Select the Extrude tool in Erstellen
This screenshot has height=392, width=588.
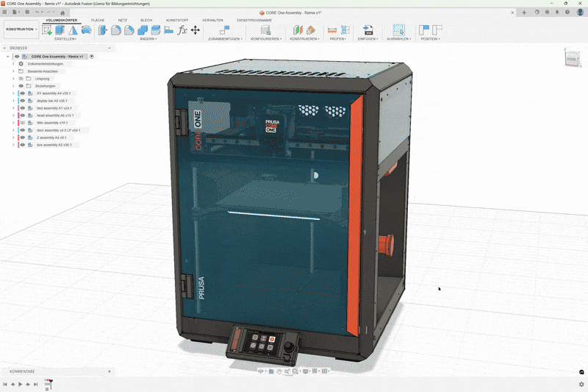[x=60, y=30]
